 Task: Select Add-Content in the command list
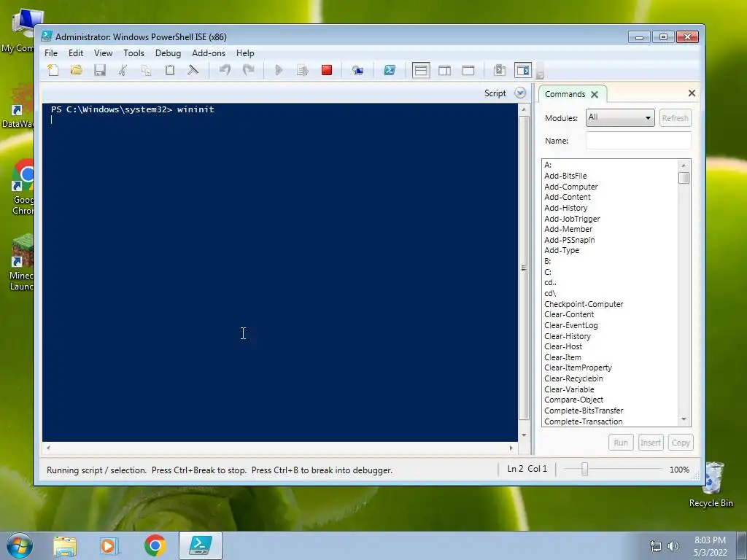pyautogui.click(x=568, y=197)
